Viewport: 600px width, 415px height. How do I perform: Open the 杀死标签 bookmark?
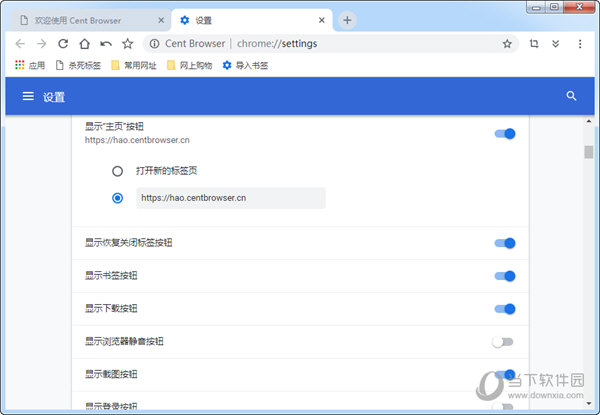coord(78,65)
